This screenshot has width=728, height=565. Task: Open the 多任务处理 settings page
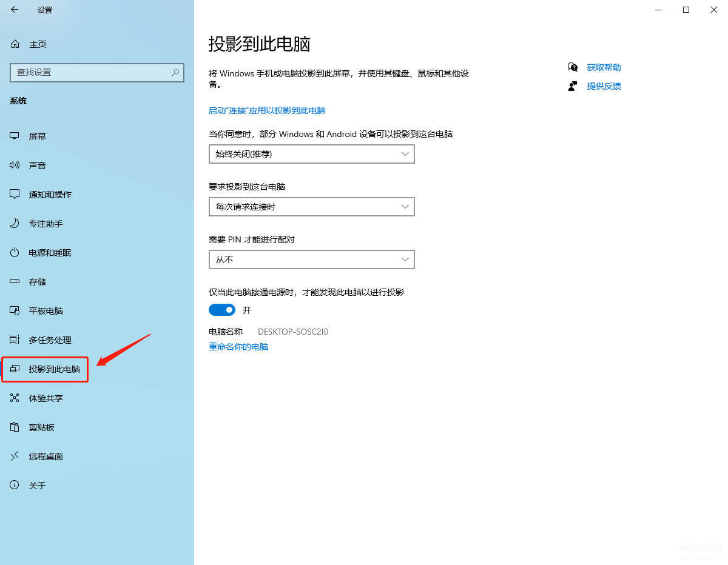50,340
